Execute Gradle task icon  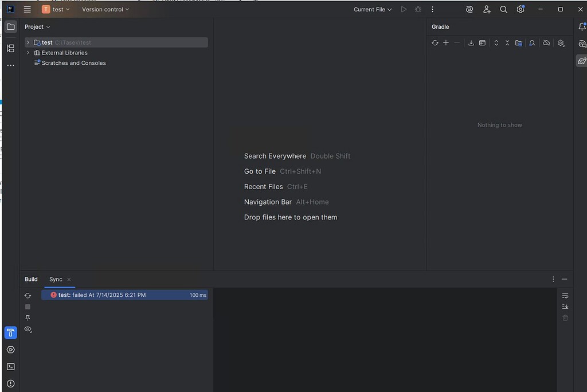483,43
